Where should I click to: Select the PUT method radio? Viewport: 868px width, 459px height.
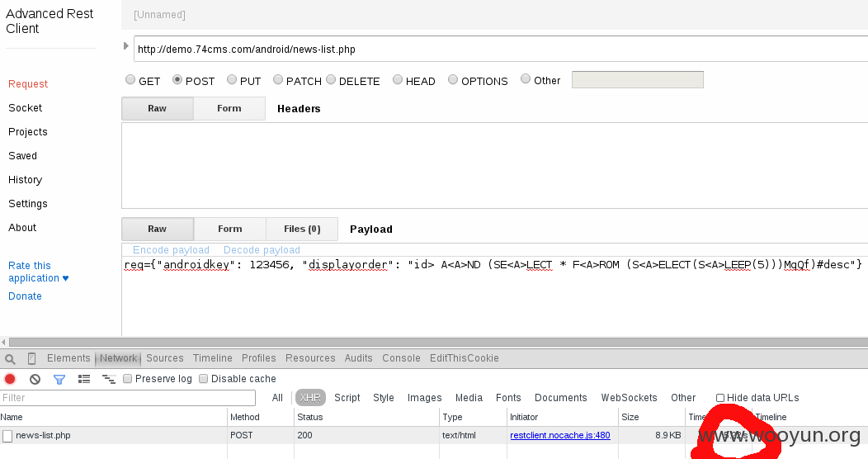tap(231, 79)
